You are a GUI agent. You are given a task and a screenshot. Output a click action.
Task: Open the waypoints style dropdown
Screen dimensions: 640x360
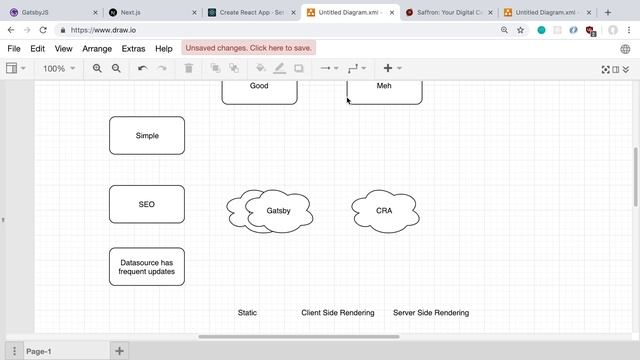click(357, 68)
